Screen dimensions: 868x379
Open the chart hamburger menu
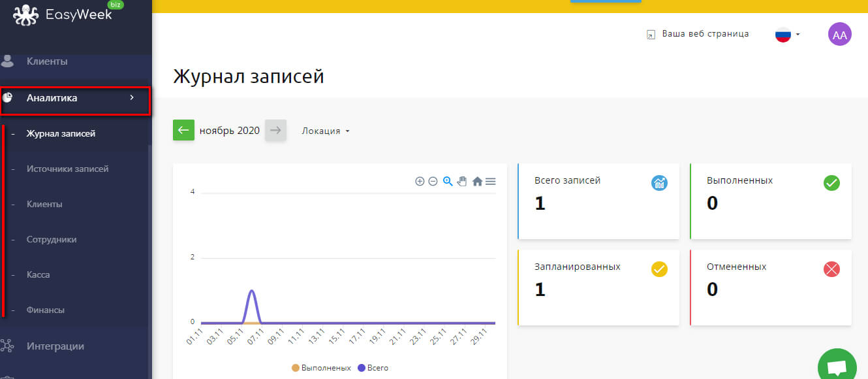click(x=490, y=182)
